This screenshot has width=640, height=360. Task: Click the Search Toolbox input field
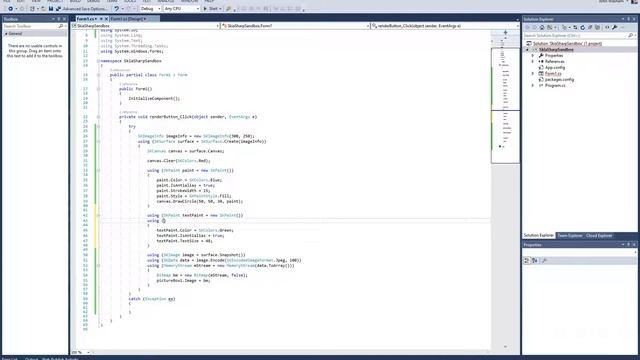pos(31,26)
